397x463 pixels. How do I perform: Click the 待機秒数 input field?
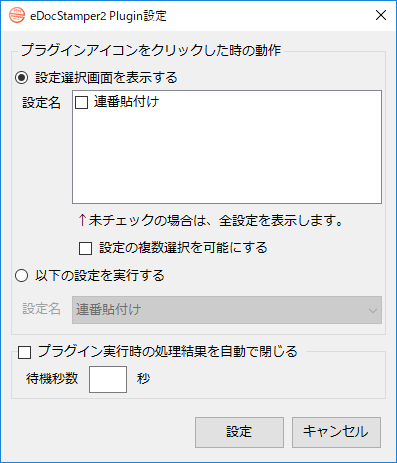coord(108,379)
